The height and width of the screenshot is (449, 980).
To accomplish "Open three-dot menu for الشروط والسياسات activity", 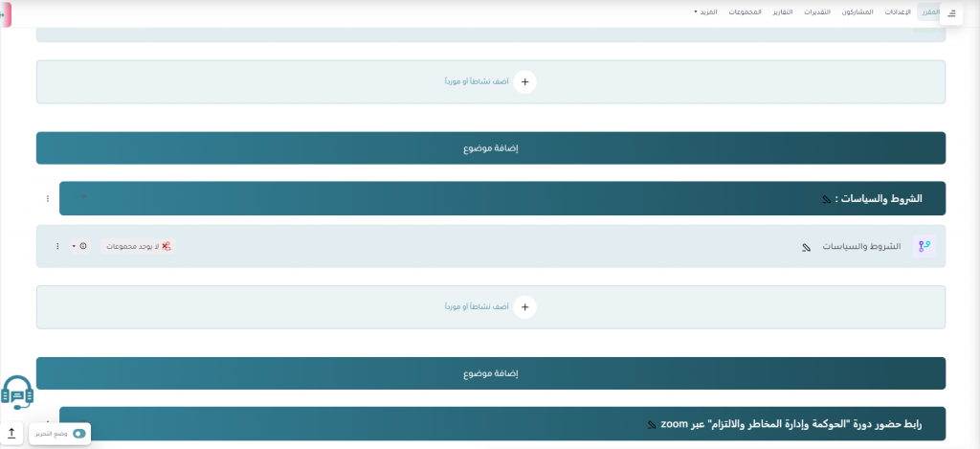I will tap(57, 246).
